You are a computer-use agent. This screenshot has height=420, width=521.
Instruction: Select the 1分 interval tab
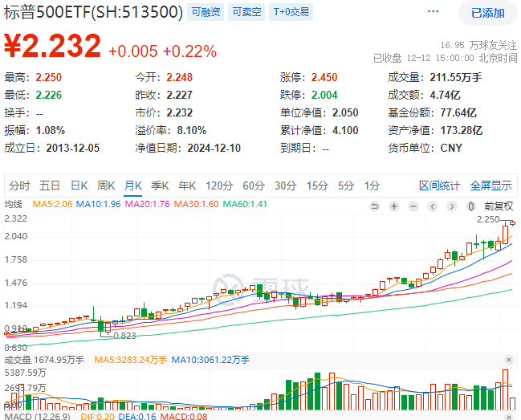coord(372,186)
